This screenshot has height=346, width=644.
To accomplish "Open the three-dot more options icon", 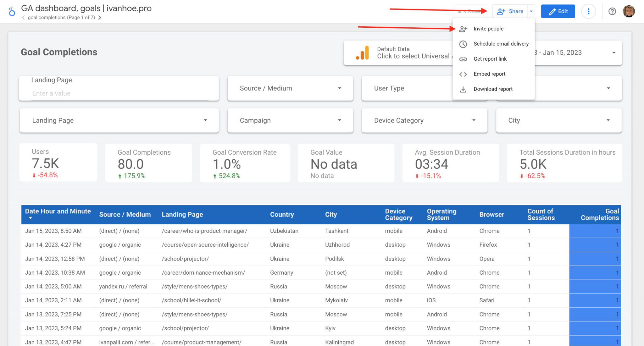I will point(588,11).
